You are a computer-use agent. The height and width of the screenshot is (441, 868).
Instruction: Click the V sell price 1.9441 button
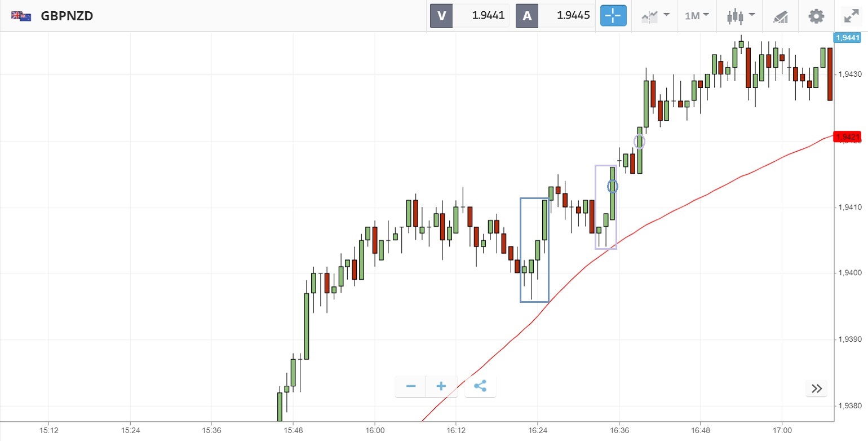[470, 16]
